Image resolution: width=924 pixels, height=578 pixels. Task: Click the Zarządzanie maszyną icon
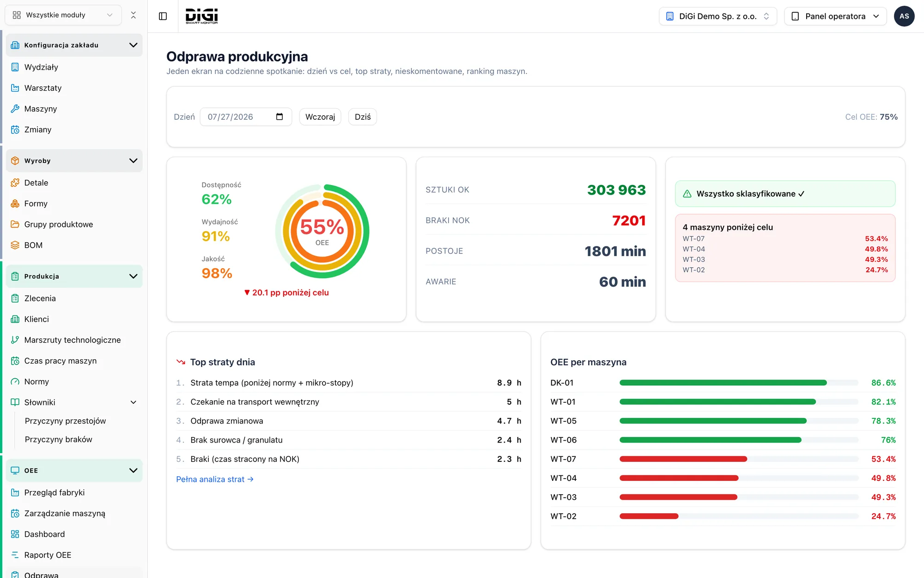pyautogui.click(x=15, y=513)
